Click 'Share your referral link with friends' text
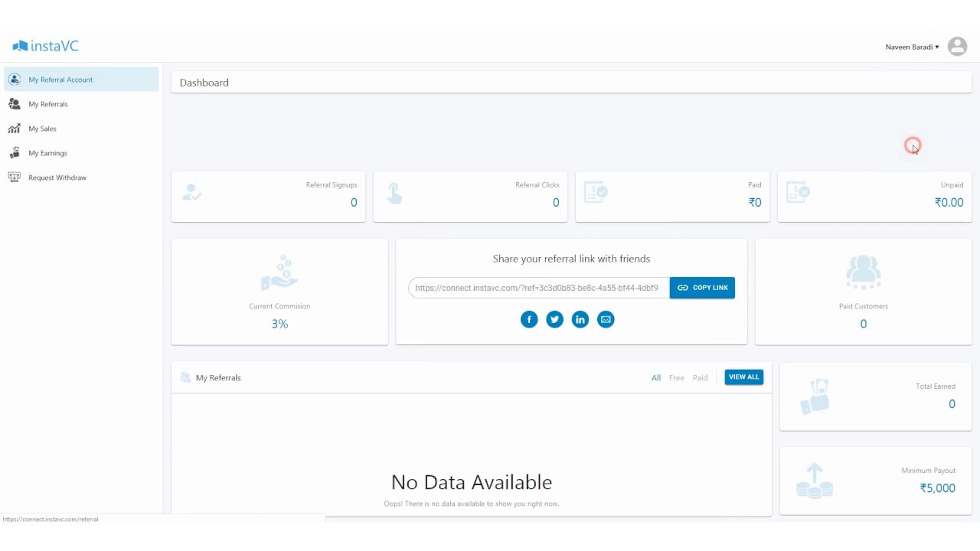This screenshot has width=980, height=551. pyautogui.click(x=571, y=259)
